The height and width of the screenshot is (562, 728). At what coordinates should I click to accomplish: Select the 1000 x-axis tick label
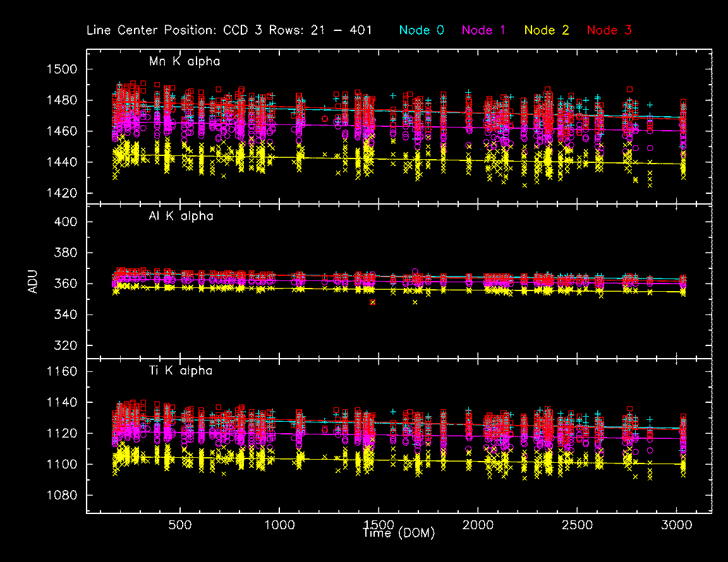pos(279,525)
